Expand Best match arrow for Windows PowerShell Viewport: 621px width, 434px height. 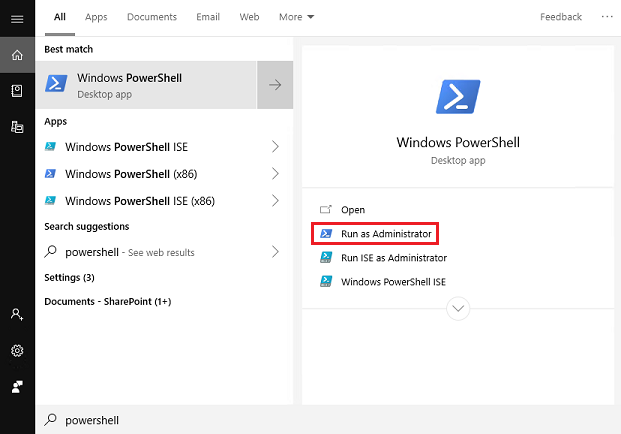pyautogui.click(x=275, y=85)
